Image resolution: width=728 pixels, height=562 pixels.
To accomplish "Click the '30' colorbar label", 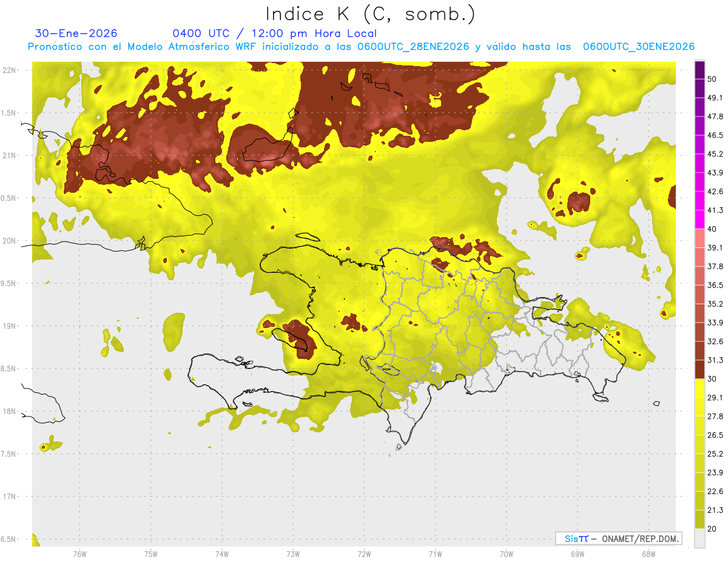I will click(x=713, y=379).
